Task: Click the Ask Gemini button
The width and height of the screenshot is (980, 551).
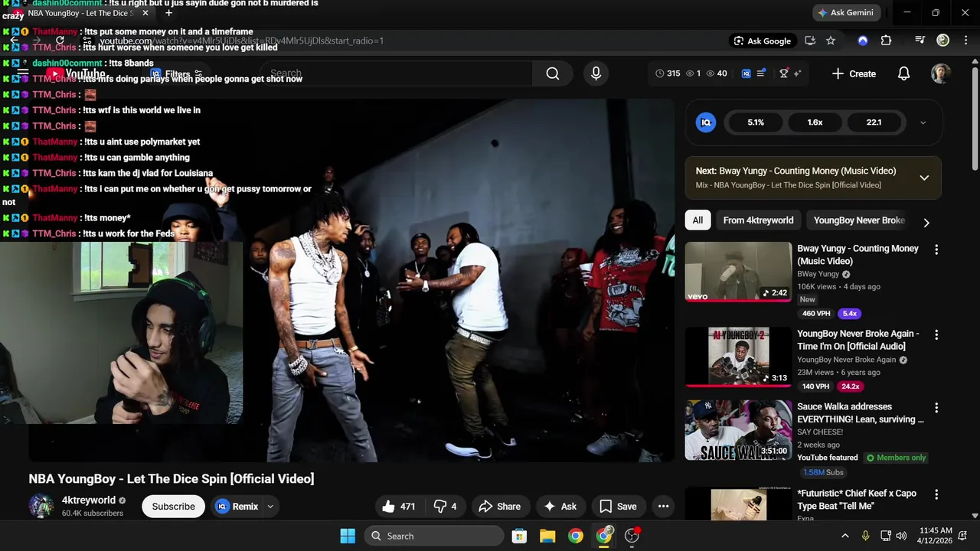Action: coord(845,12)
